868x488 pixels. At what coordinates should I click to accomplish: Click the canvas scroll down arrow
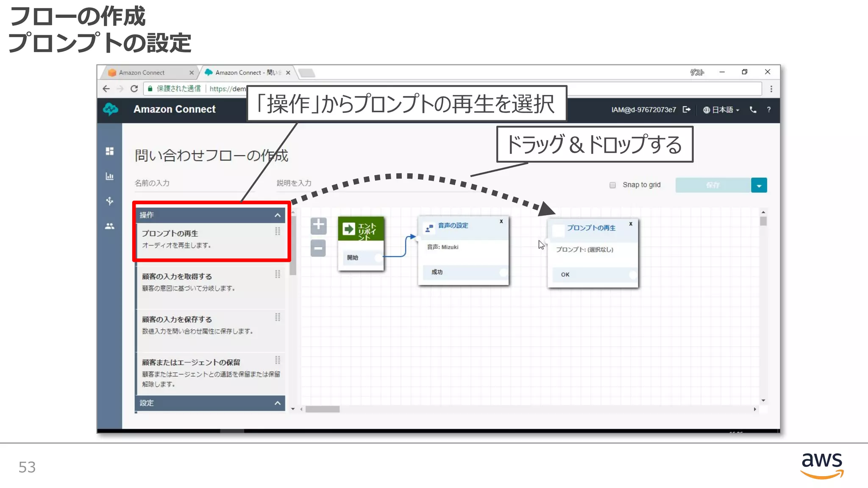(x=763, y=400)
